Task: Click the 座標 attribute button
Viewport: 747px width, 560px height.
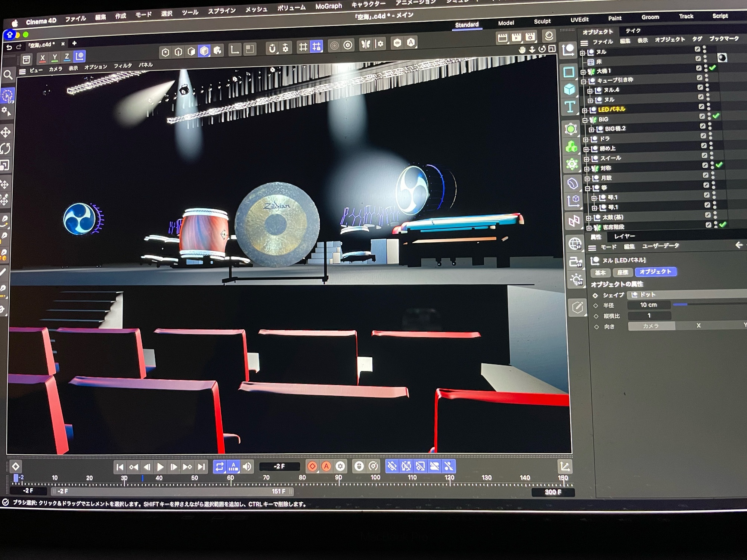Action: coord(623,273)
